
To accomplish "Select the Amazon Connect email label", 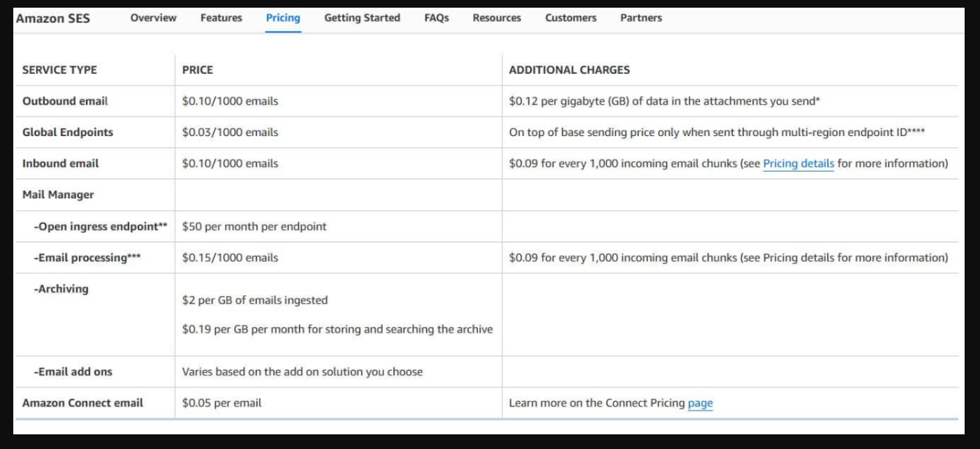I will point(82,403).
